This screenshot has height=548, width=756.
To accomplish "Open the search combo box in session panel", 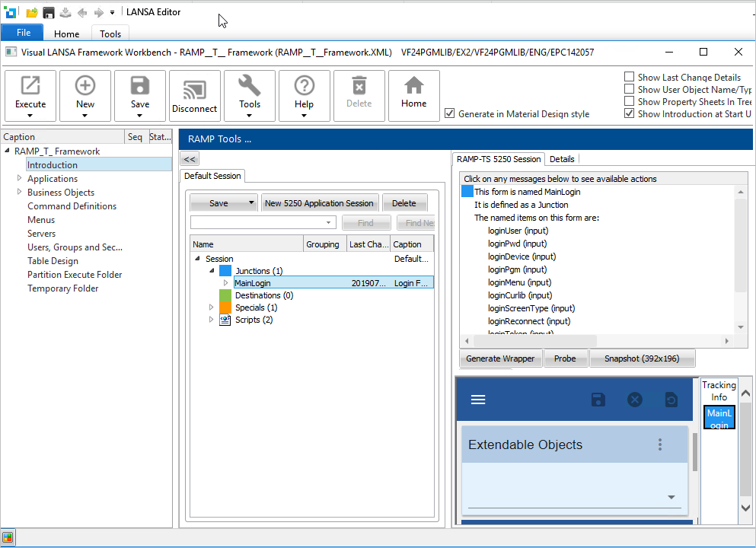I will point(263,222).
